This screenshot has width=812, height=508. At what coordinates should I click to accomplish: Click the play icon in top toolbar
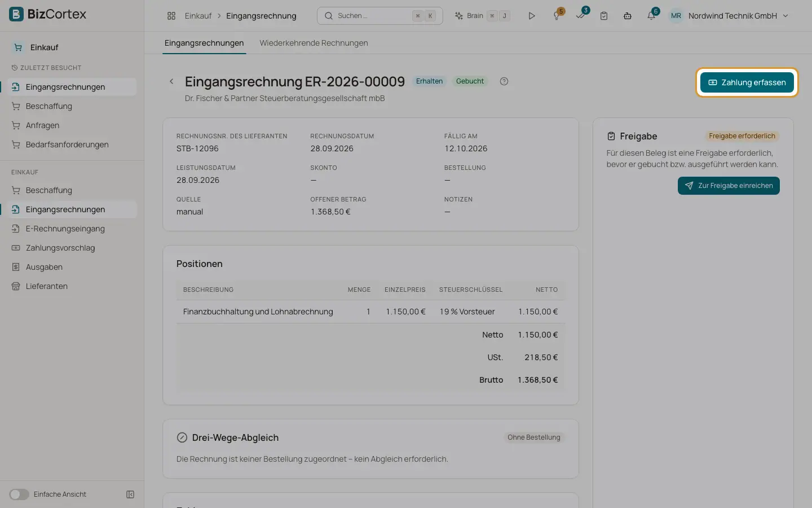[x=531, y=16]
